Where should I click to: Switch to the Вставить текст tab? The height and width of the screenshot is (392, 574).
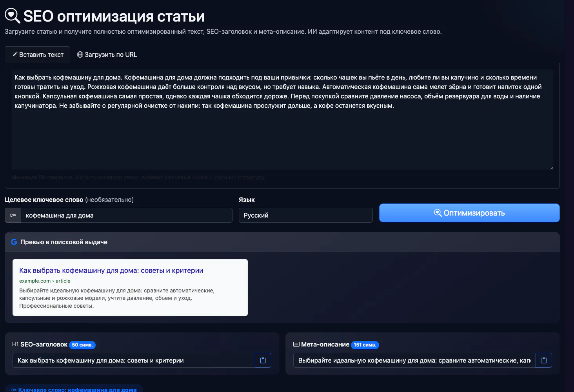(x=37, y=55)
